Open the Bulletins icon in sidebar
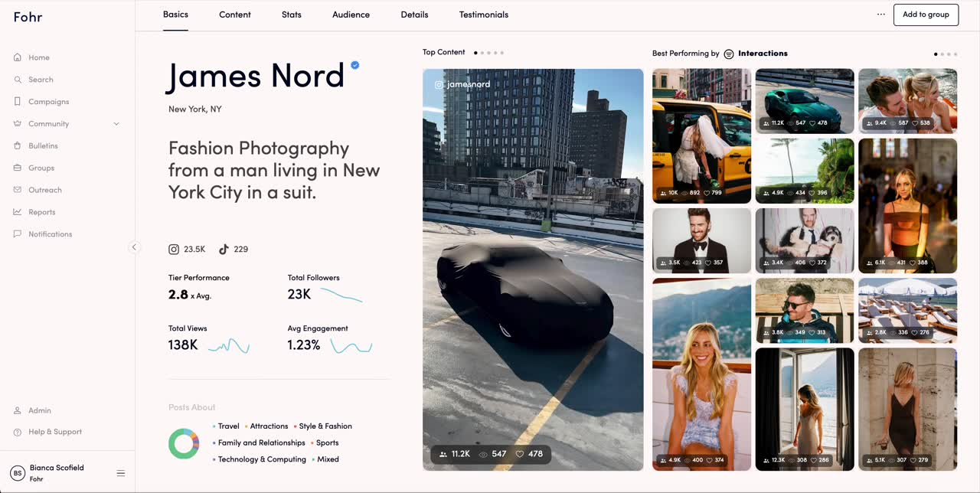The height and width of the screenshot is (493, 980). [18, 145]
